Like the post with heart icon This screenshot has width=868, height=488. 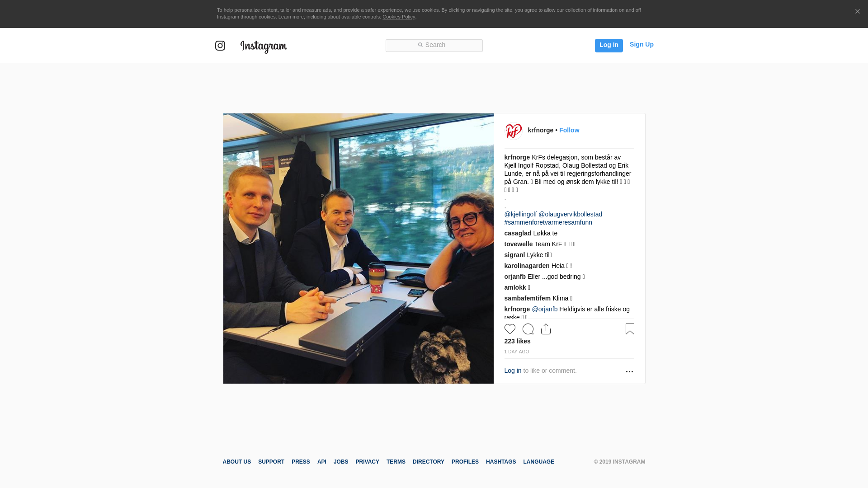pos(510,329)
